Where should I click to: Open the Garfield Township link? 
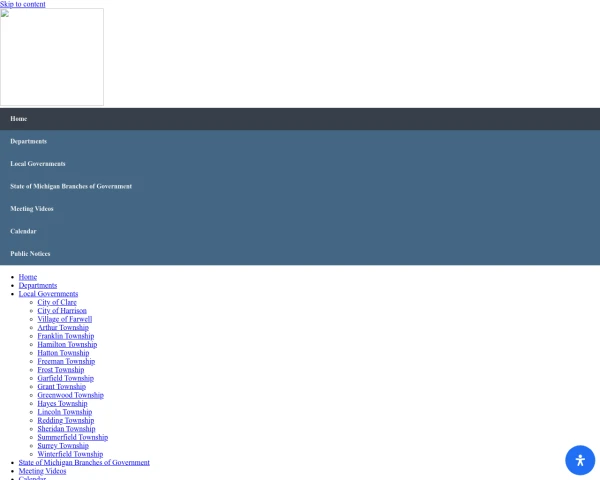[65, 378]
